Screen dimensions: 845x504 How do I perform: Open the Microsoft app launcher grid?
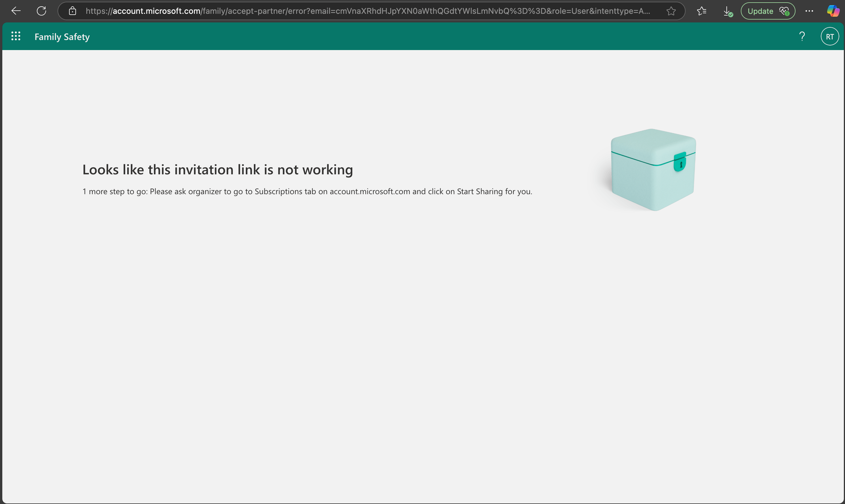(16, 36)
